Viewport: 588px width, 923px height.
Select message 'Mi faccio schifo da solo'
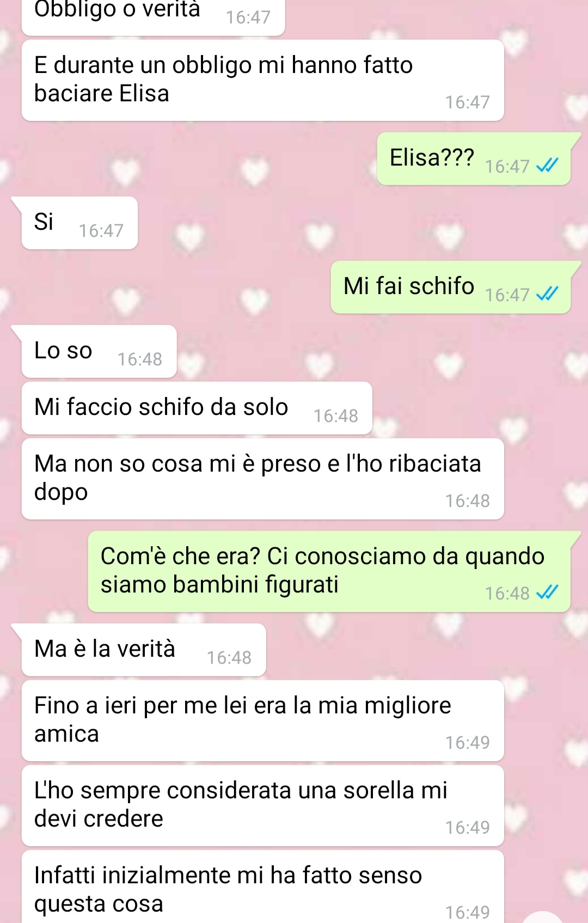tap(197, 408)
